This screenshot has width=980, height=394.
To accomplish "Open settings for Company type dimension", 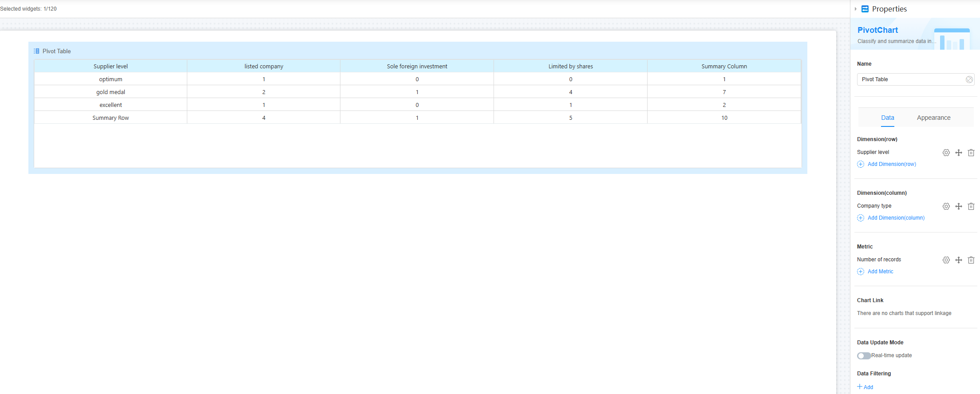I will click(x=946, y=206).
